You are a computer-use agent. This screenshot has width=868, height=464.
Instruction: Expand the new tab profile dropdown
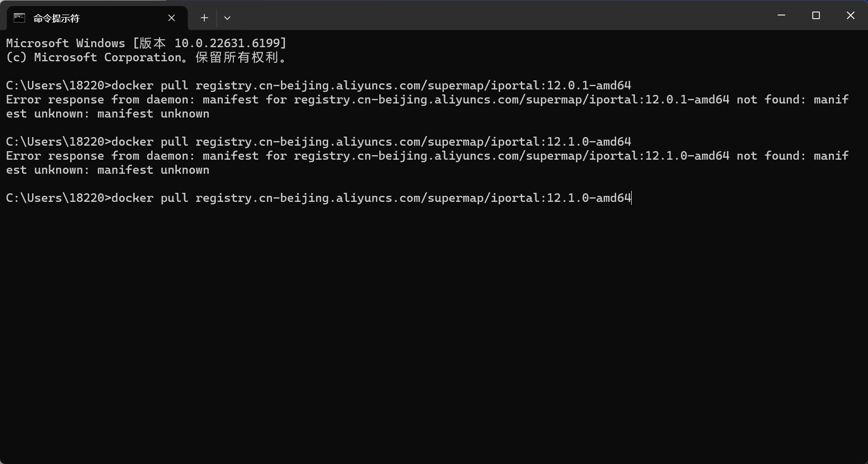(227, 18)
